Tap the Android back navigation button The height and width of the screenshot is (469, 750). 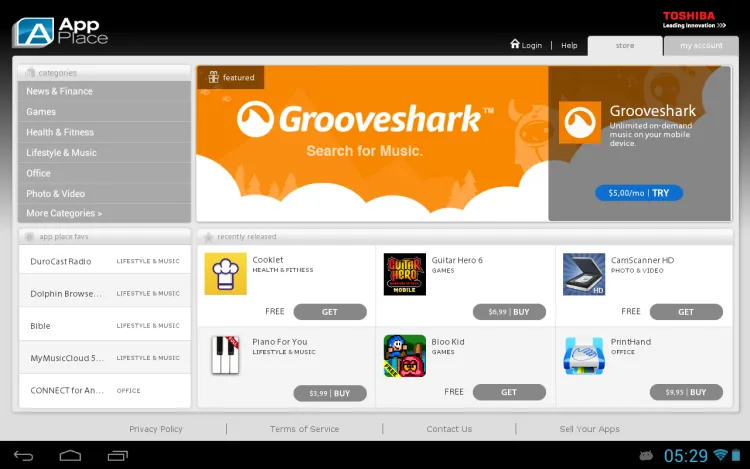[x=23, y=456]
